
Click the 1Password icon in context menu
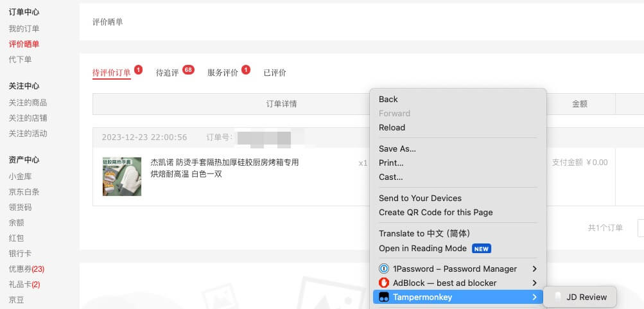[383, 269]
